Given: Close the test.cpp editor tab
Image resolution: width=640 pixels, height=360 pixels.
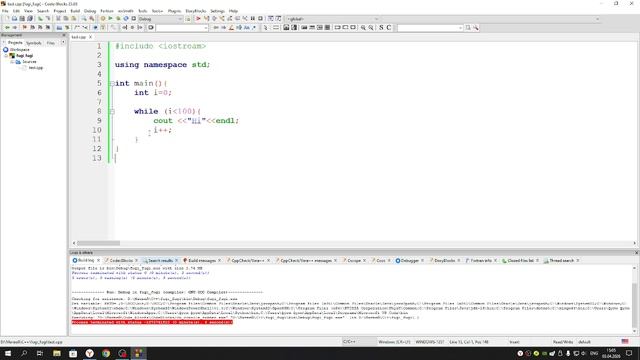Looking at the screenshot, I should click(x=91, y=37).
